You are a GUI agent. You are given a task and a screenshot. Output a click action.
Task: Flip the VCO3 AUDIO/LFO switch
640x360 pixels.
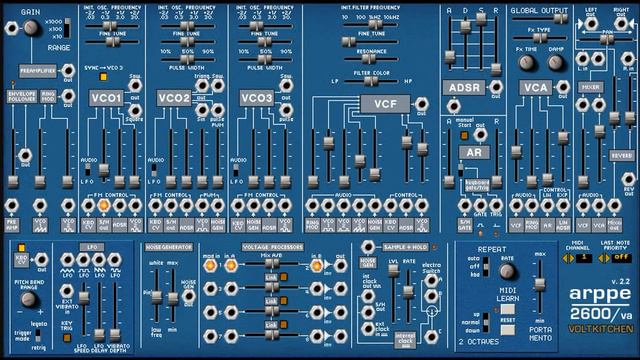click(236, 169)
